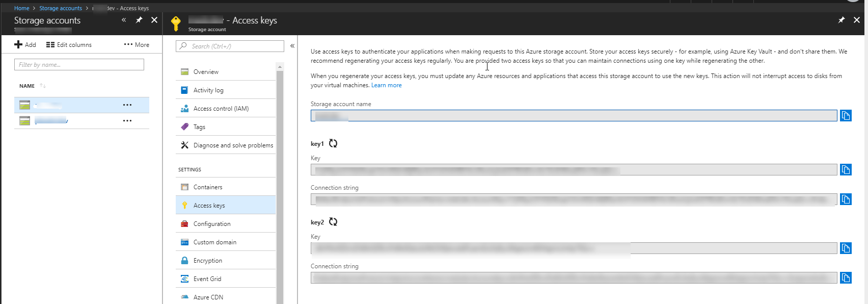
Task: Collapse the Storage accounts blade
Action: [x=124, y=20]
